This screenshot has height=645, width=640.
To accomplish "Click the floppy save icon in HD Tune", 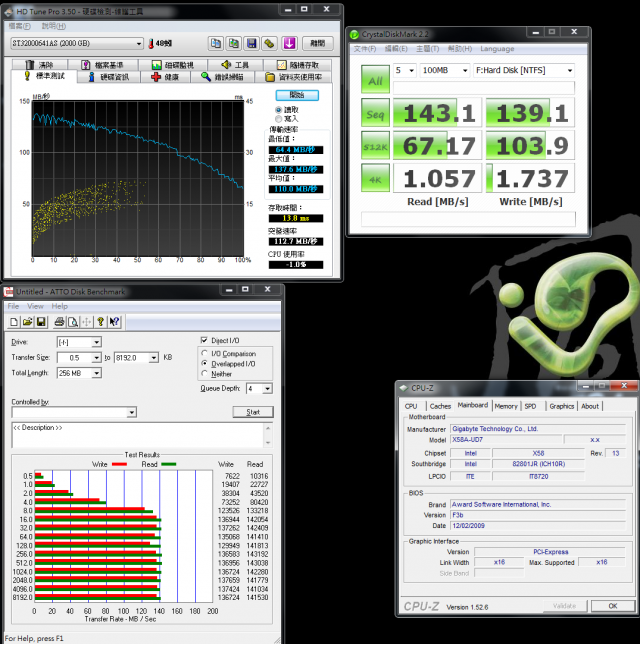I will click(252, 43).
